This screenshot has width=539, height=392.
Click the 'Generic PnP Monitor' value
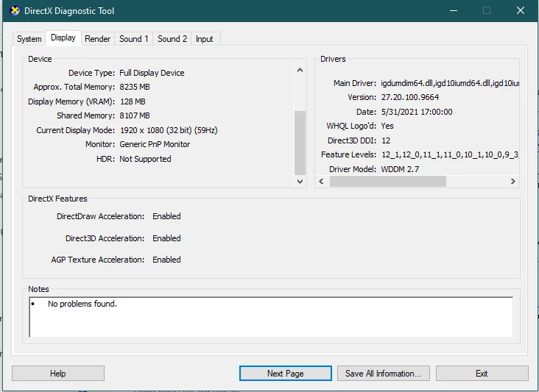point(155,144)
